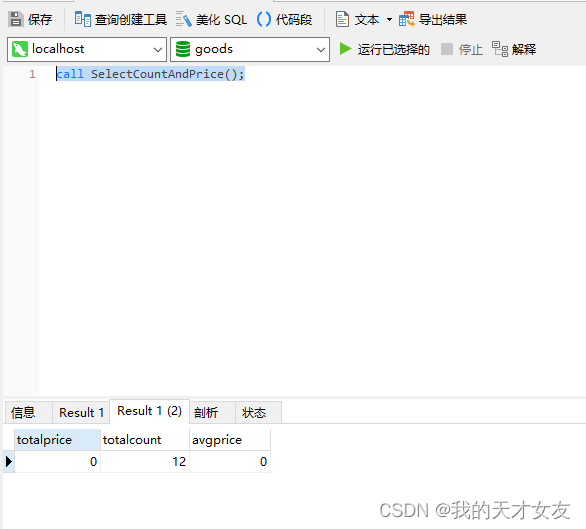This screenshot has height=529, width=586.
Task: Open the code snippet parentheses icon
Action: point(264,19)
